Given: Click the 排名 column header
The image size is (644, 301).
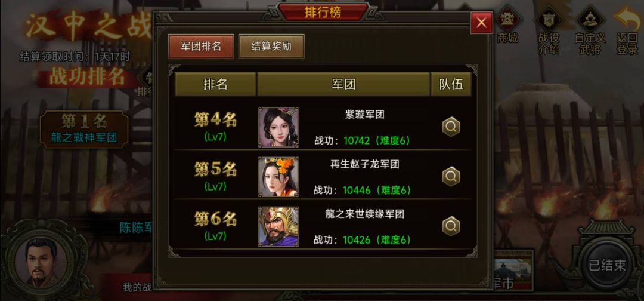Looking at the screenshot, I should 215,84.
